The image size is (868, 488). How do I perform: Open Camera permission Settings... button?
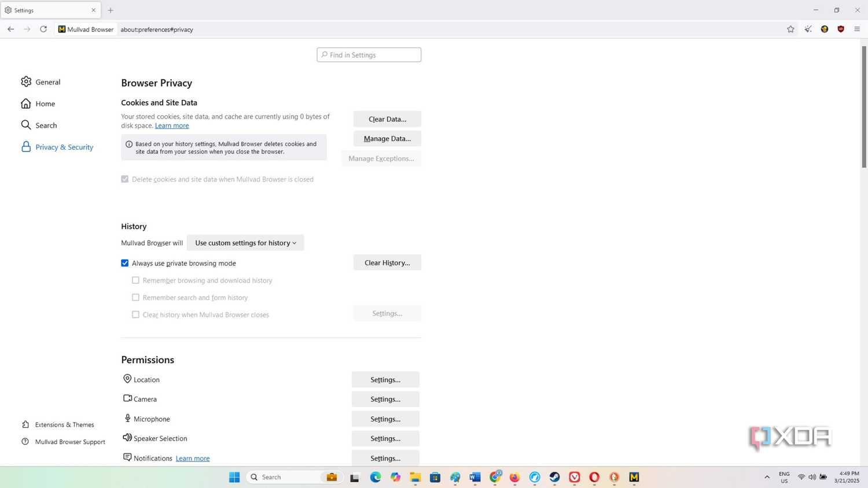point(385,399)
